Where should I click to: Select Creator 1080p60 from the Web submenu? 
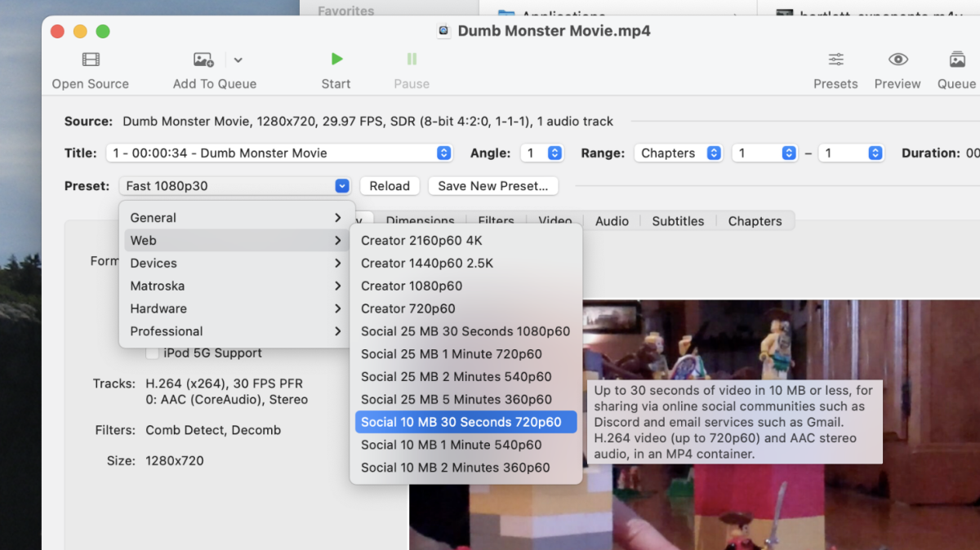(412, 286)
